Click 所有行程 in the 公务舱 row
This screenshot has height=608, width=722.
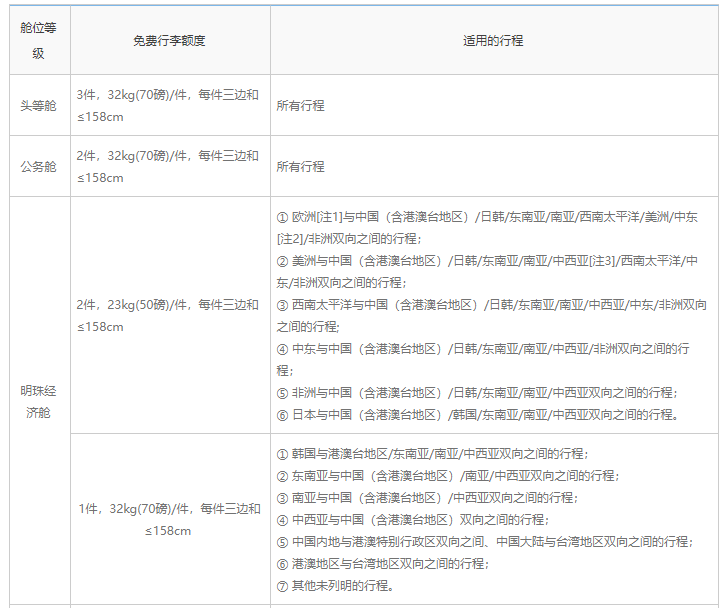301,166
